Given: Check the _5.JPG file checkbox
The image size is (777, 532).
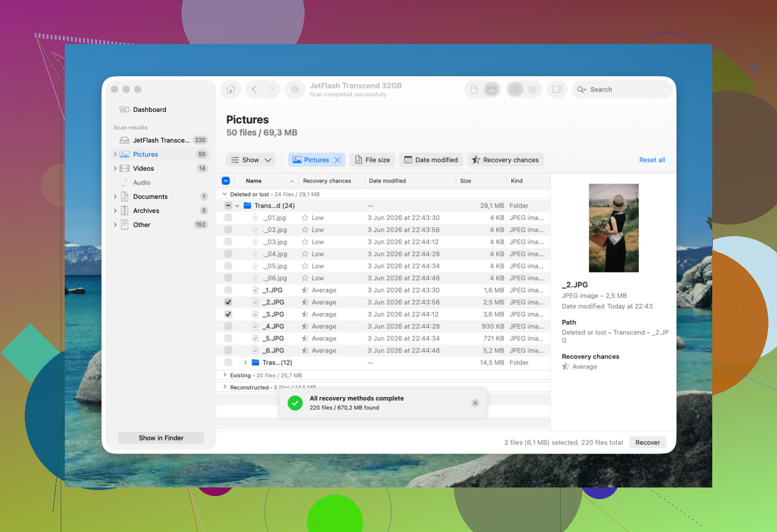Looking at the screenshot, I should [228, 338].
